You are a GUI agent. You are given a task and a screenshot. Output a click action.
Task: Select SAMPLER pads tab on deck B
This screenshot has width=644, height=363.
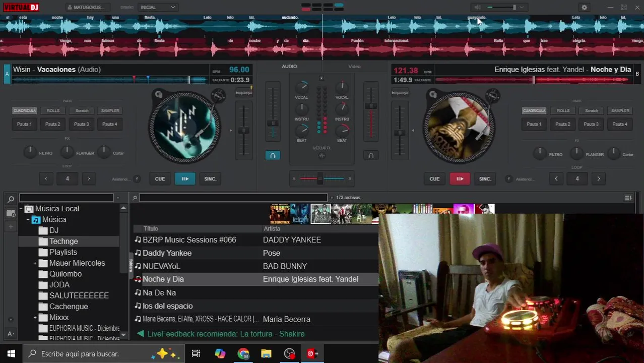pos(620,111)
